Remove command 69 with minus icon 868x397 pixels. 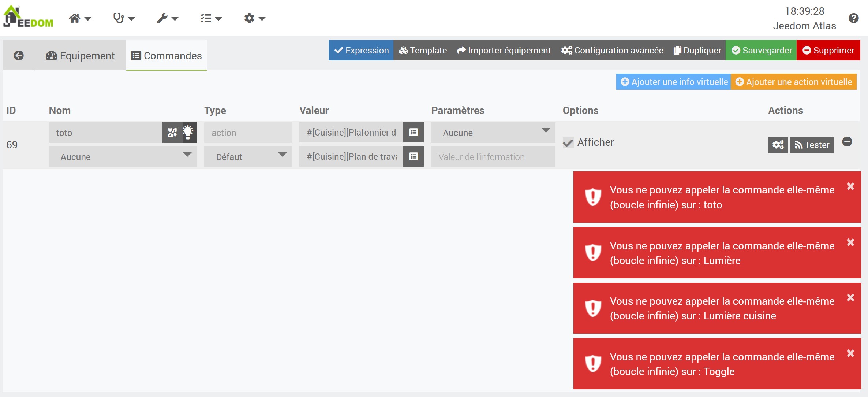pos(847,142)
